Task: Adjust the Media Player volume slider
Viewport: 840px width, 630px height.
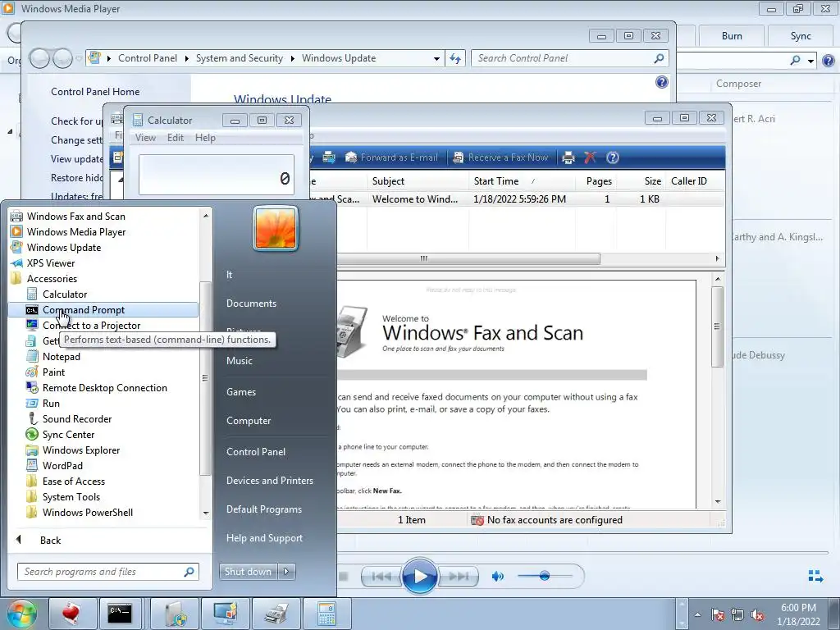Action: coord(545,577)
